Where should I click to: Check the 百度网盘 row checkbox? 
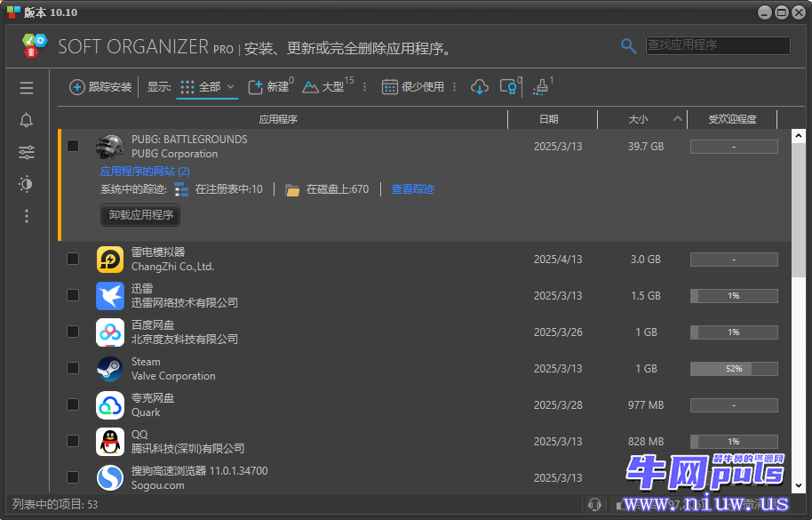tap(73, 332)
